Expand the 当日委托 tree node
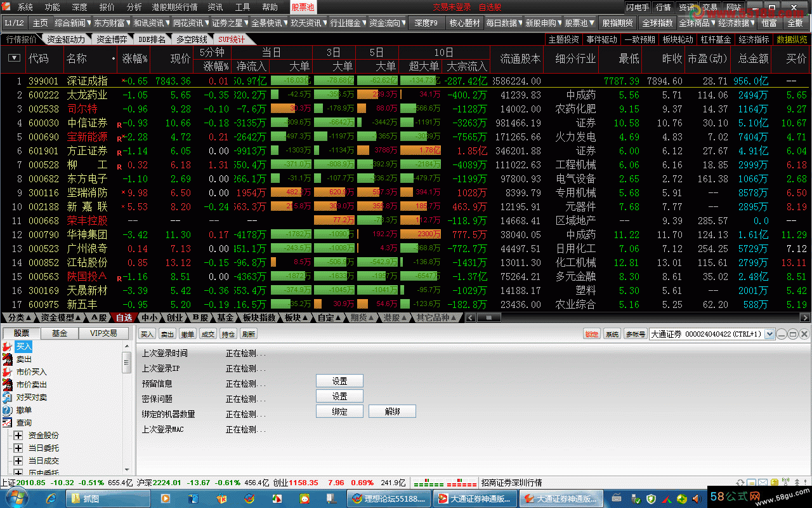 (18, 448)
